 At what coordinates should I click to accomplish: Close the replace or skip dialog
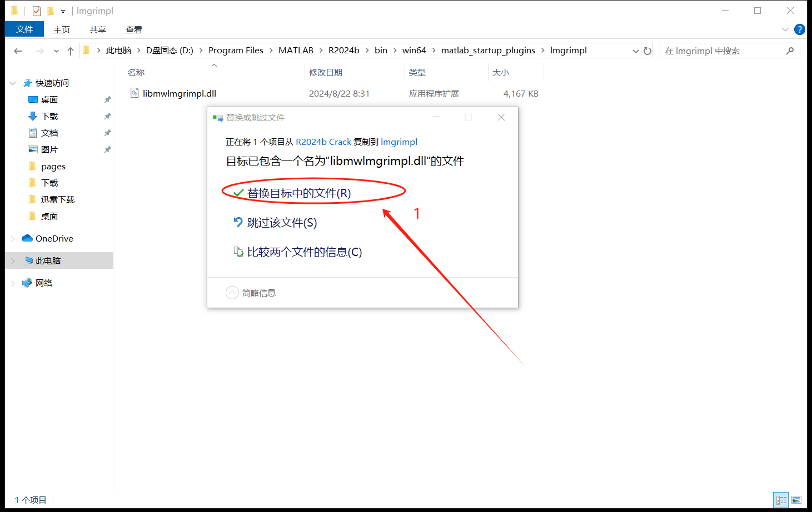click(501, 117)
